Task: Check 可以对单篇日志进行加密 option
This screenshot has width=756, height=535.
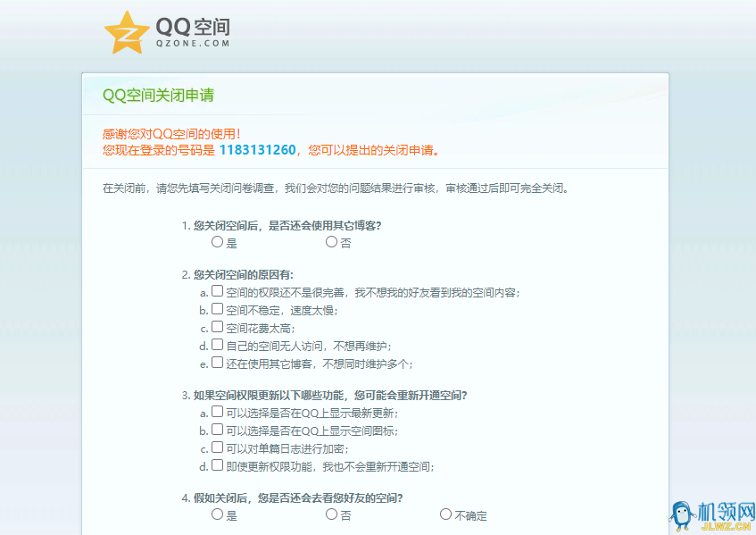Action: 218,447
